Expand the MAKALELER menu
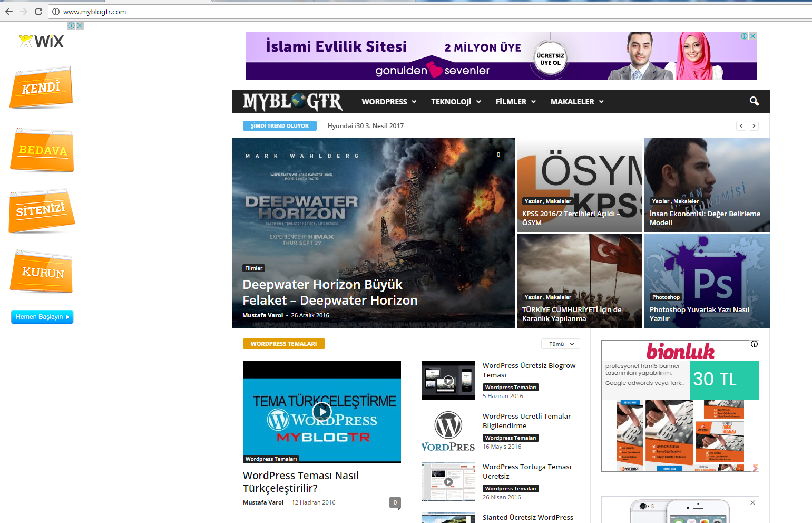Viewport: 812px width, 523px height. click(577, 102)
